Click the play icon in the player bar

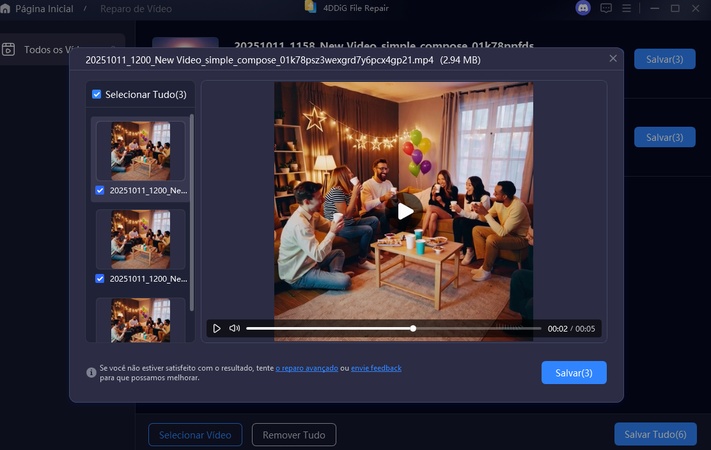coord(217,328)
